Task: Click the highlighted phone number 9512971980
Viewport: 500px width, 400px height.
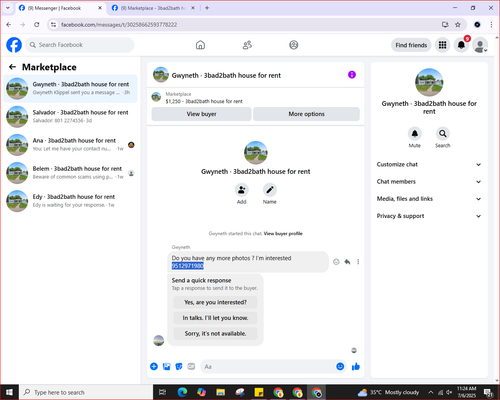Action: click(188, 266)
